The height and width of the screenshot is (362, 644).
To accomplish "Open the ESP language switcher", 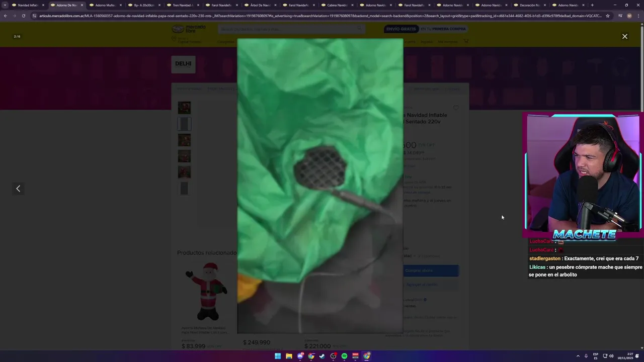I will tap(596, 356).
